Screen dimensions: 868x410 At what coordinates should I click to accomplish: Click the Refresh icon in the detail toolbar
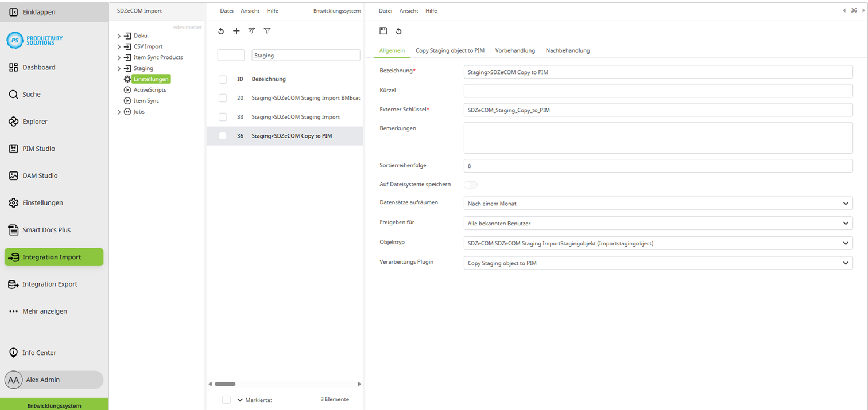[400, 31]
